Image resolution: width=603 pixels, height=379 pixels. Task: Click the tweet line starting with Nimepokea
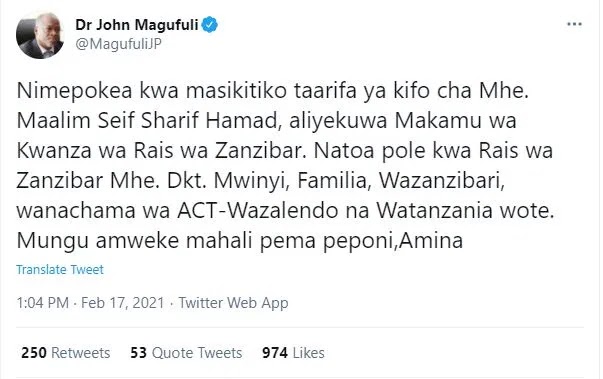click(x=272, y=91)
